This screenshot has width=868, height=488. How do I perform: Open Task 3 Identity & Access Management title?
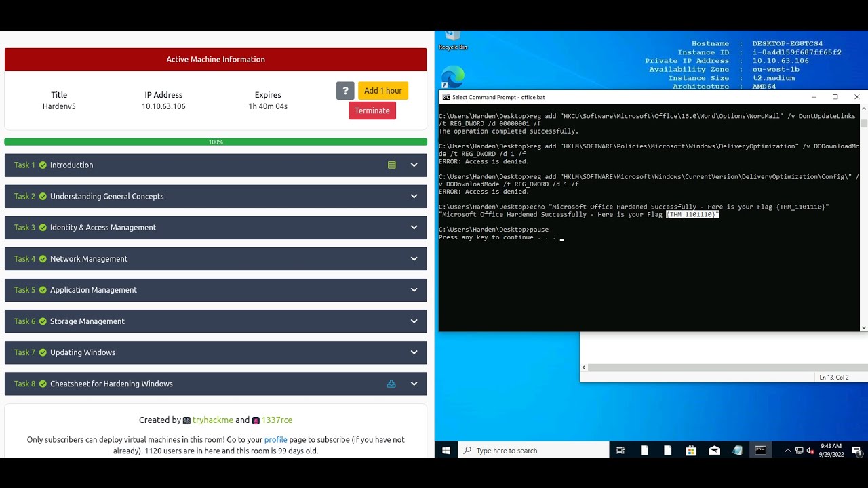(103, 227)
